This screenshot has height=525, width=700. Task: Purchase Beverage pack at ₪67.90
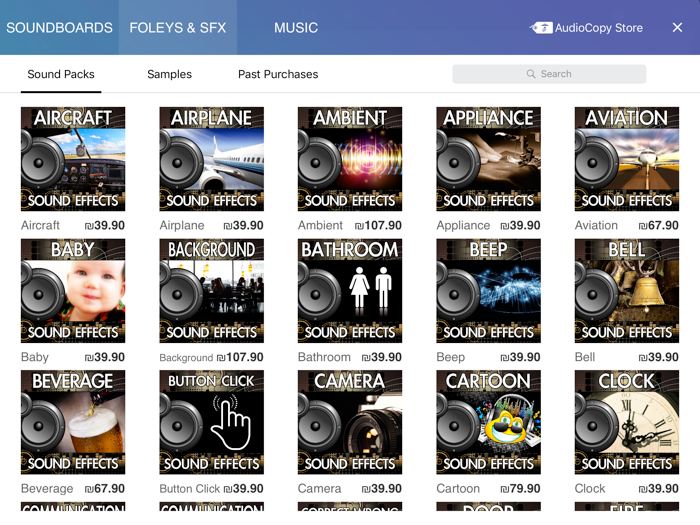click(105, 489)
